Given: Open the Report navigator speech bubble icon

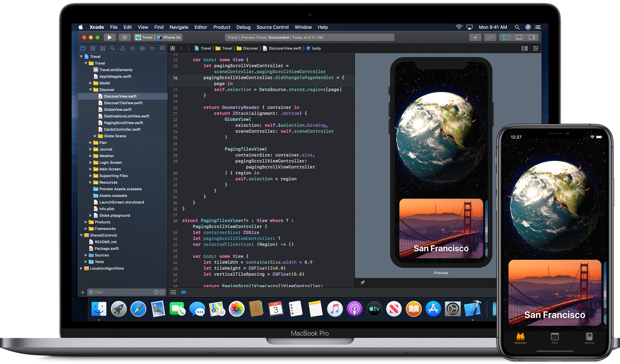Looking at the screenshot, I should click(x=162, y=48).
